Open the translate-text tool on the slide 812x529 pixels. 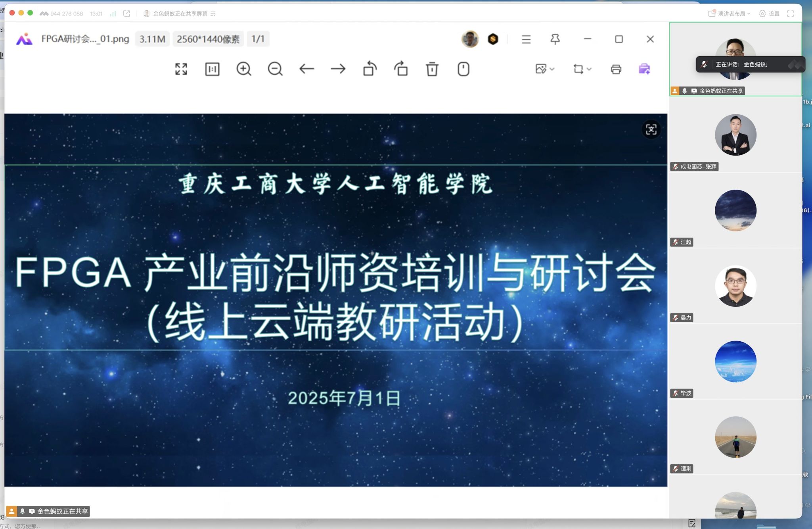click(651, 130)
